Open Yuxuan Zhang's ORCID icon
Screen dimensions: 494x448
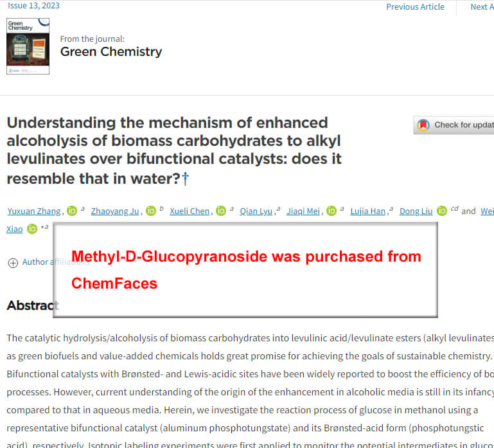72,211
